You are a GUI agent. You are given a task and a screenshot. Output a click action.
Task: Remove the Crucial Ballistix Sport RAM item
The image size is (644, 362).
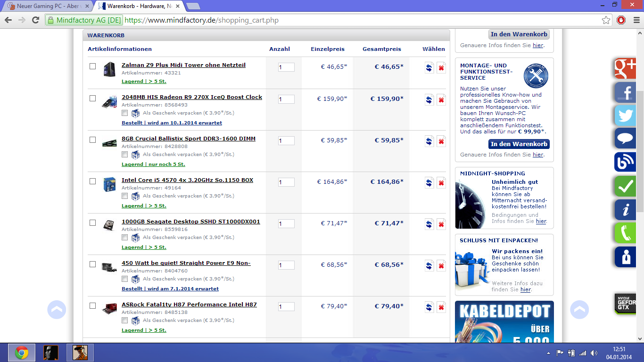pos(441,141)
